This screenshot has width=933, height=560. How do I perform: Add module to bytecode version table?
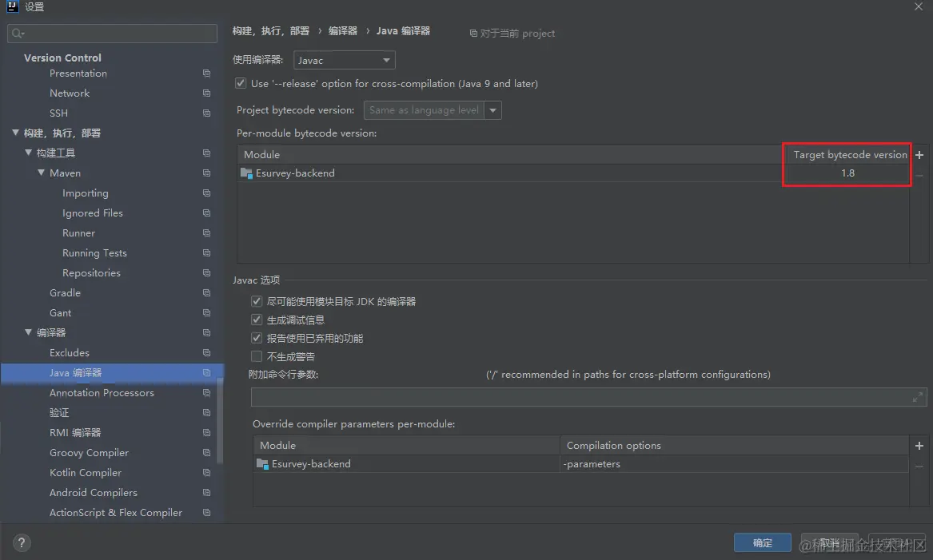coord(919,154)
